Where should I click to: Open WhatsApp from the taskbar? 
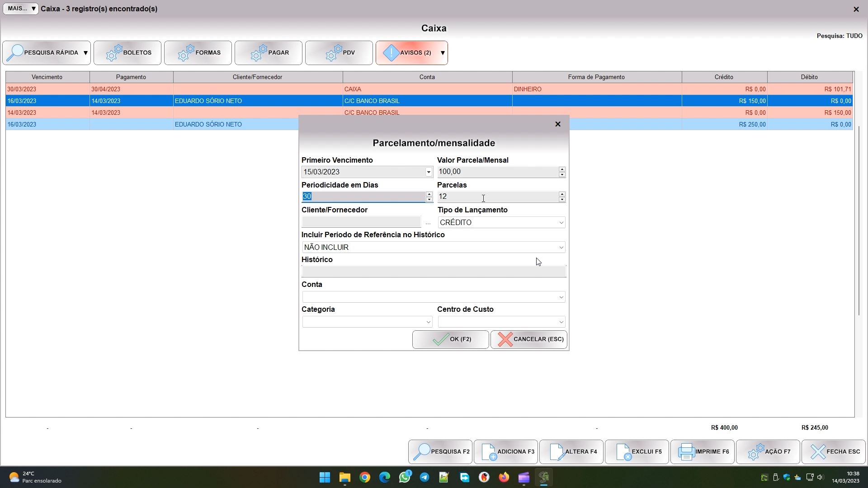click(405, 477)
